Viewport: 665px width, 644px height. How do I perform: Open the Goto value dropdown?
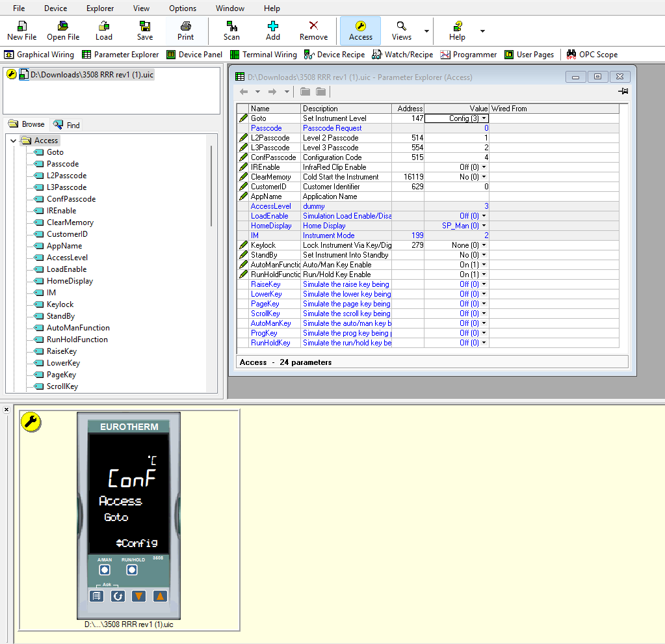click(x=484, y=118)
